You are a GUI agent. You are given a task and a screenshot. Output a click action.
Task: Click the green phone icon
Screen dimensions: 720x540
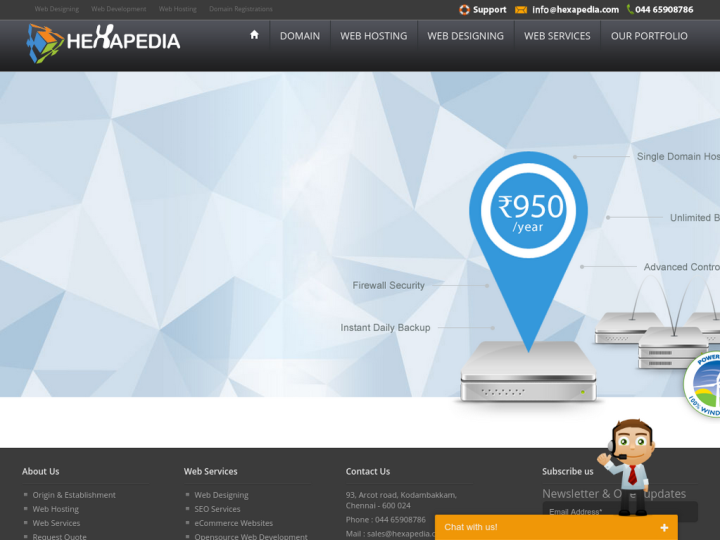coord(630,10)
